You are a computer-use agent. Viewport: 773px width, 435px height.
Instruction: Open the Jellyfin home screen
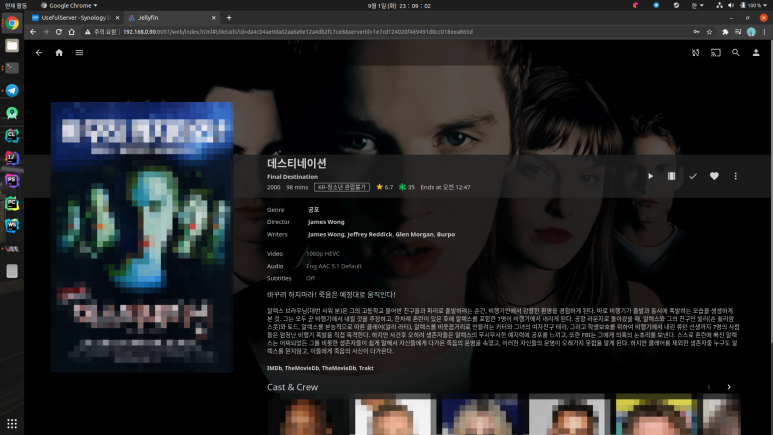tap(59, 53)
